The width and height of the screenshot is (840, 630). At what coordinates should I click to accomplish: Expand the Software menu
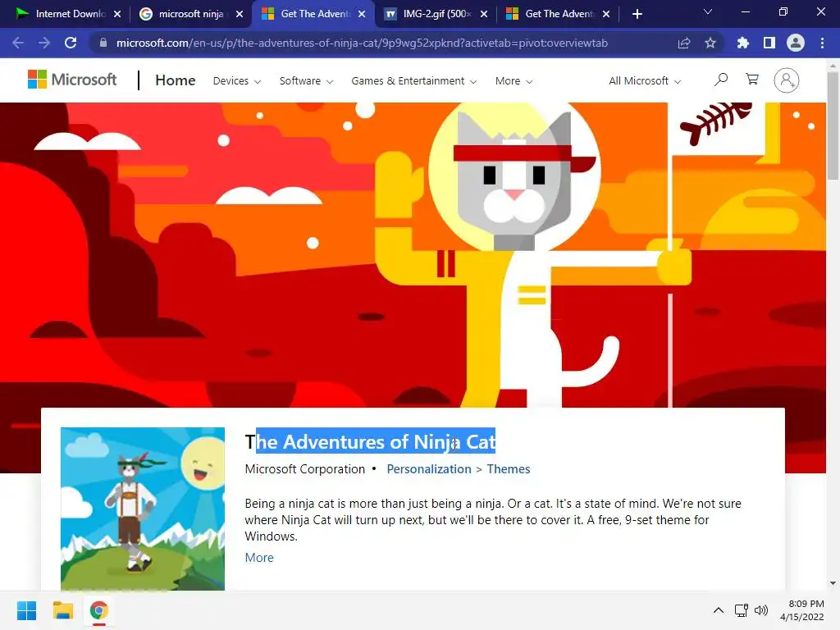(306, 81)
